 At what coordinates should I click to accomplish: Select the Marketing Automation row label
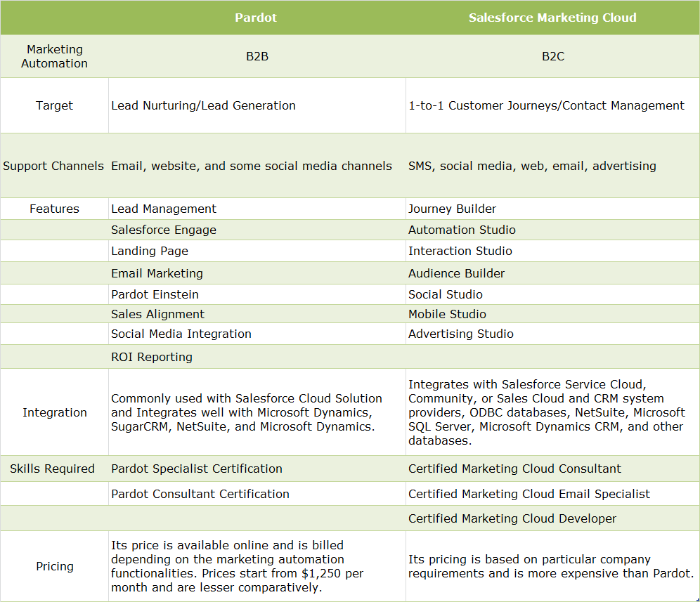click(55, 55)
